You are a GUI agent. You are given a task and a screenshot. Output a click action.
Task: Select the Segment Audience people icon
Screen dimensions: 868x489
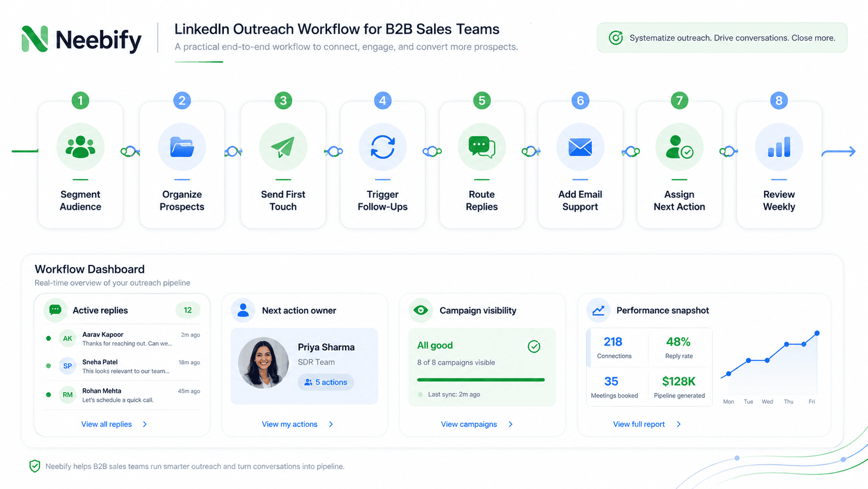click(x=80, y=147)
